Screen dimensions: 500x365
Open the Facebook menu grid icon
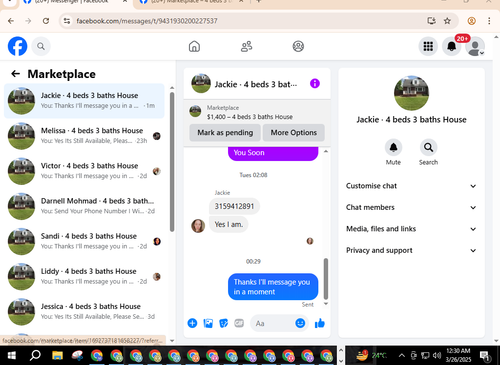pyautogui.click(x=428, y=46)
